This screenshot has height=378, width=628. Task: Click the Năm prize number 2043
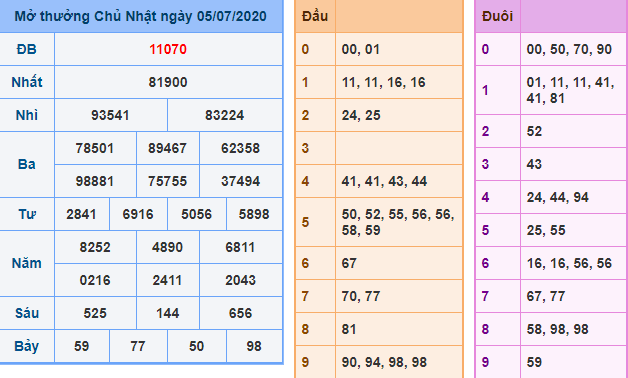coord(240,280)
